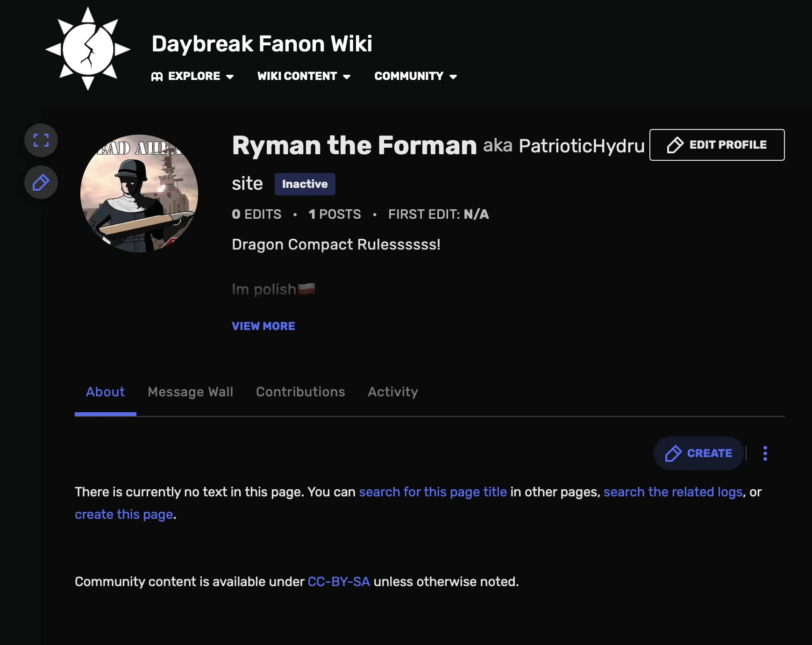Screen dimensions: 812x645
Task: Open the Wiki Content dropdown
Action: point(304,76)
